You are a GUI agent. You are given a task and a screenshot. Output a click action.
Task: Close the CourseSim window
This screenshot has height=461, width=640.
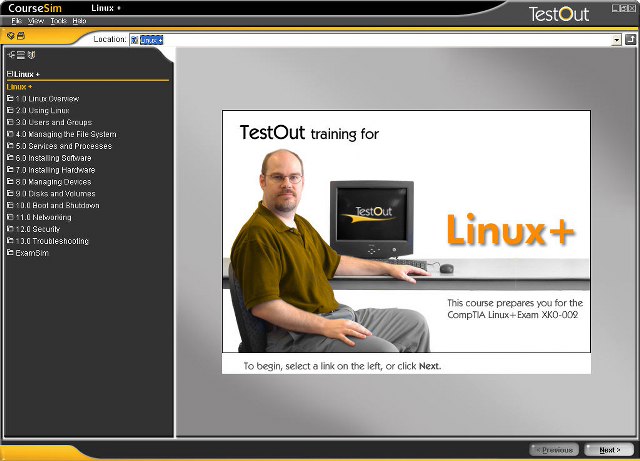(x=632, y=8)
